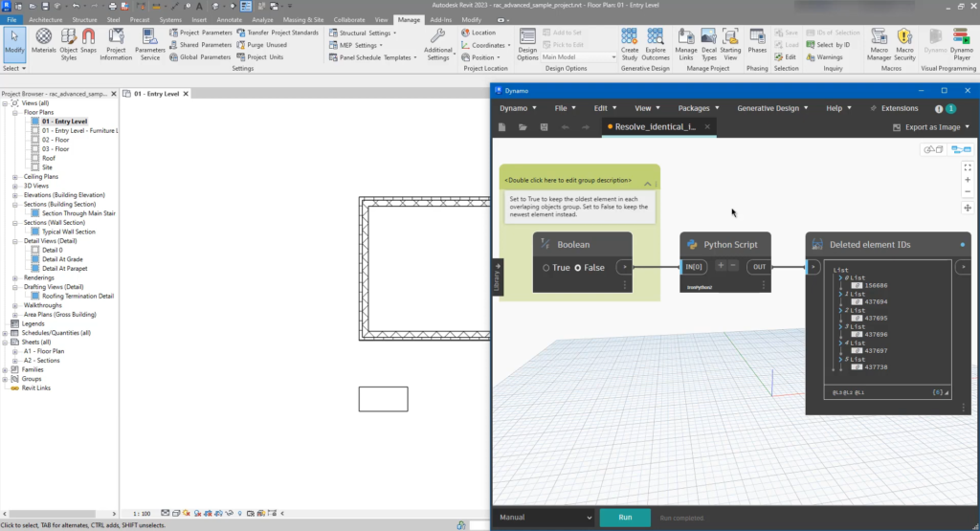980x531 pixels.
Task: Click the open file icon in Dynamo toolbar
Action: pos(523,127)
